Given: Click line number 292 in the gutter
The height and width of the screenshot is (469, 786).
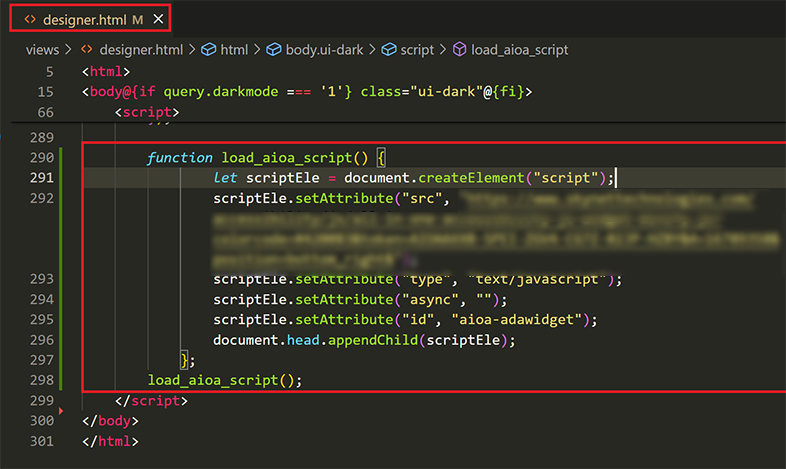Looking at the screenshot, I should click(42, 198).
